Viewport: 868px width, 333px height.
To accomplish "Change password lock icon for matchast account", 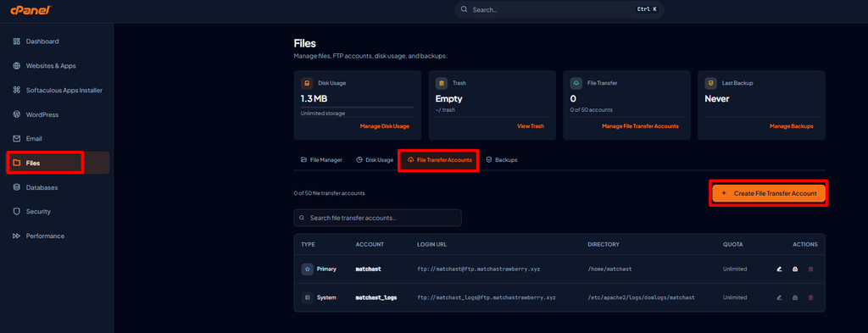I will (x=795, y=269).
